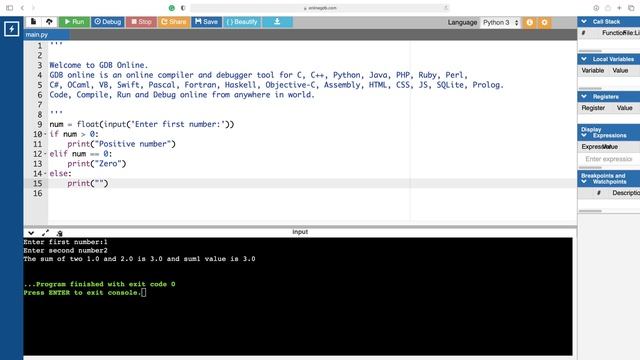Beautify the source code
Screen dimensions: 640x360
tap(242, 22)
